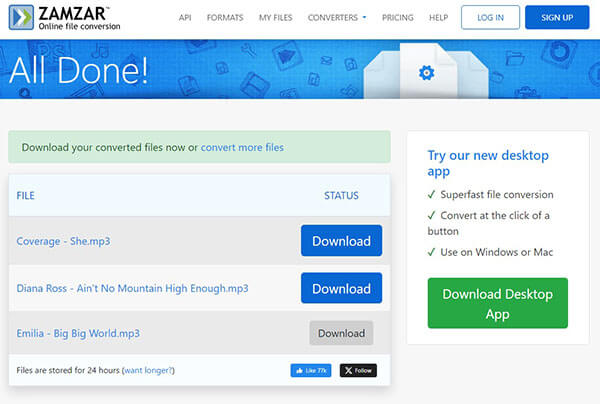Click the Zamzar logo icon
This screenshot has height=404, width=600.
pyautogui.click(x=21, y=17)
